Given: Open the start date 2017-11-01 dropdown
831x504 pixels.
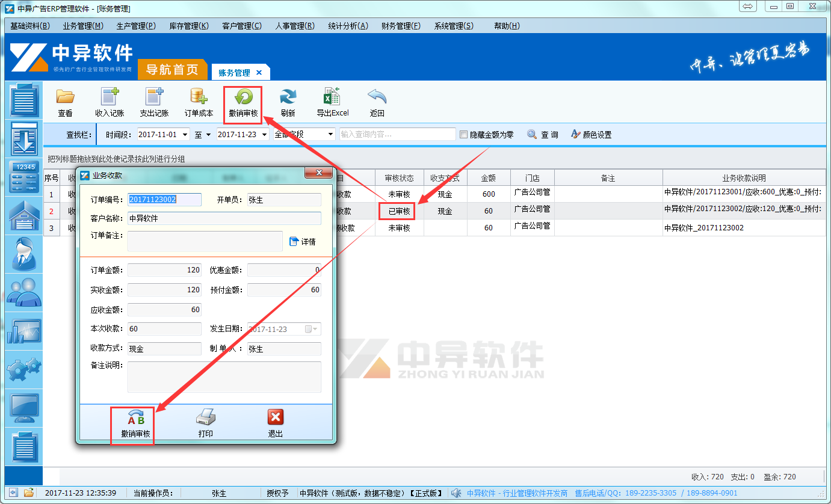Looking at the screenshot, I should click(185, 135).
